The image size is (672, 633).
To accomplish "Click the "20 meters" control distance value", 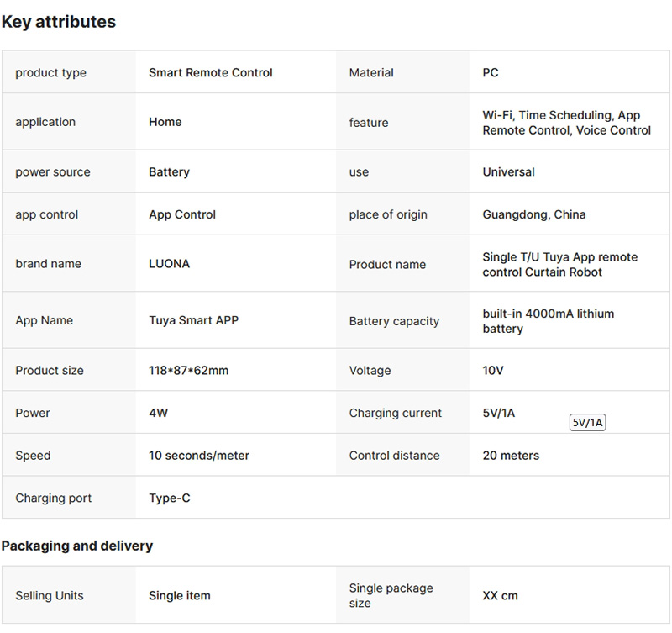I will coord(511,456).
